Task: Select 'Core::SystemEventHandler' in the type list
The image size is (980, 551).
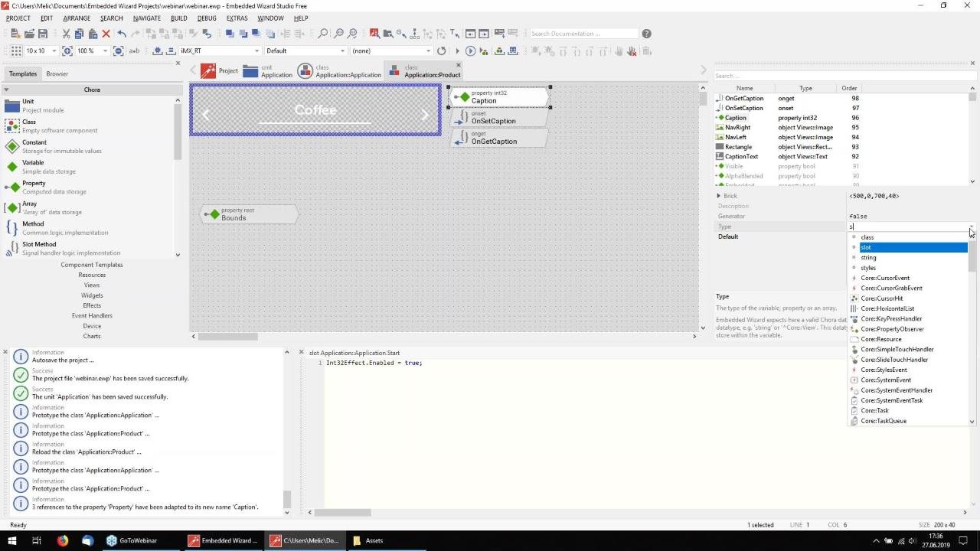Action: [x=908, y=390]
